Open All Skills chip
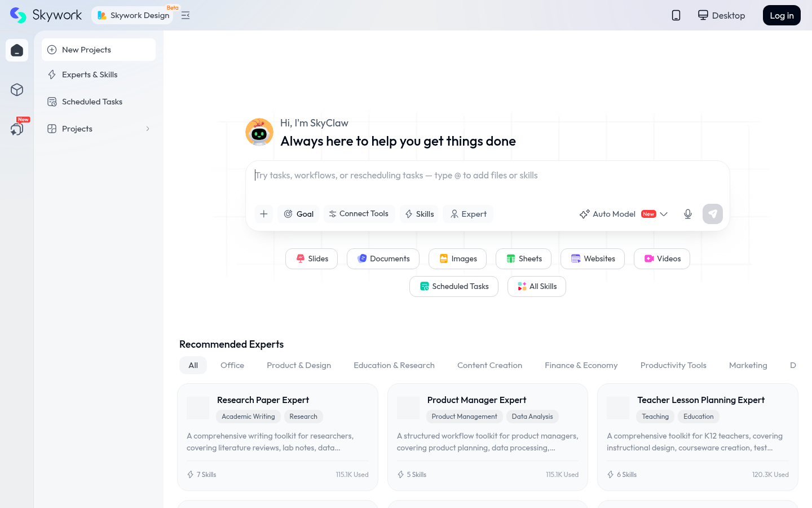The height and width of the screenshot is (508, 812). 537,286
